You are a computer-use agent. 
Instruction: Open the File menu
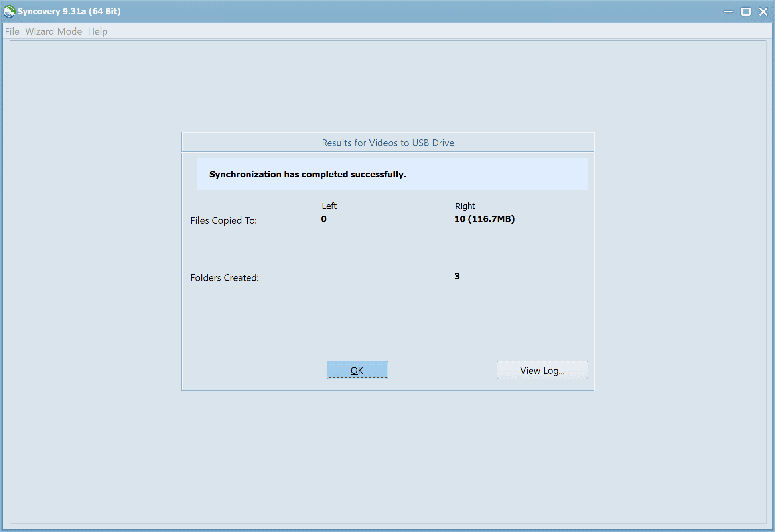pyautogui.click(x=12, y=31)
